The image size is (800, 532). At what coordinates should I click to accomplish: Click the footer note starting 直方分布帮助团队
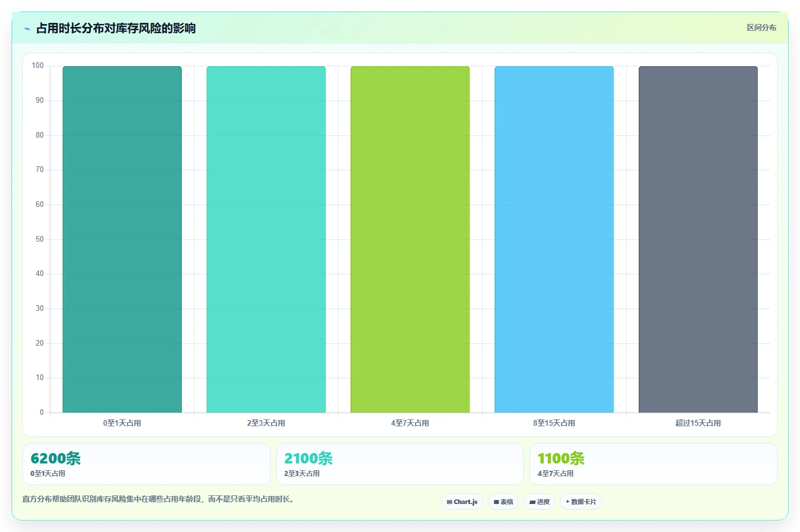(158, 499)
